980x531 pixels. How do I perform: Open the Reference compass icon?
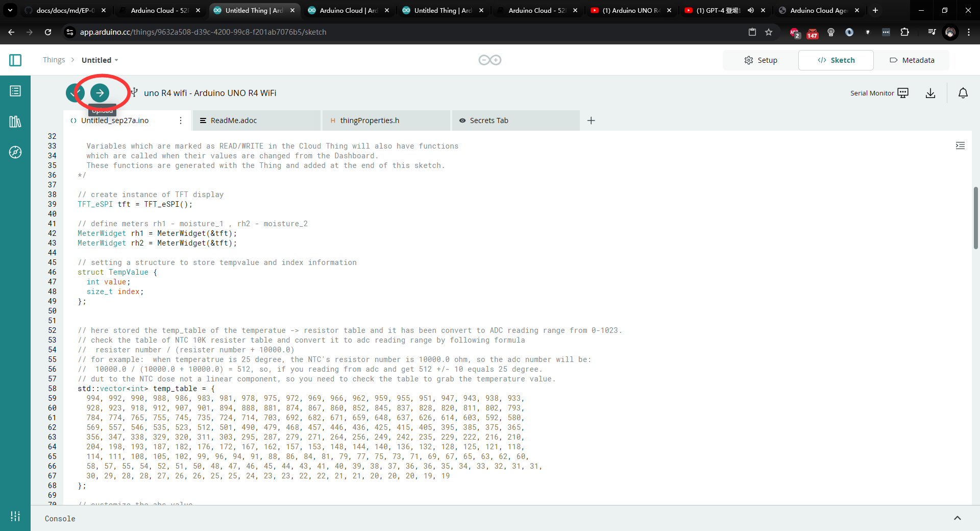tap(15, 152)
